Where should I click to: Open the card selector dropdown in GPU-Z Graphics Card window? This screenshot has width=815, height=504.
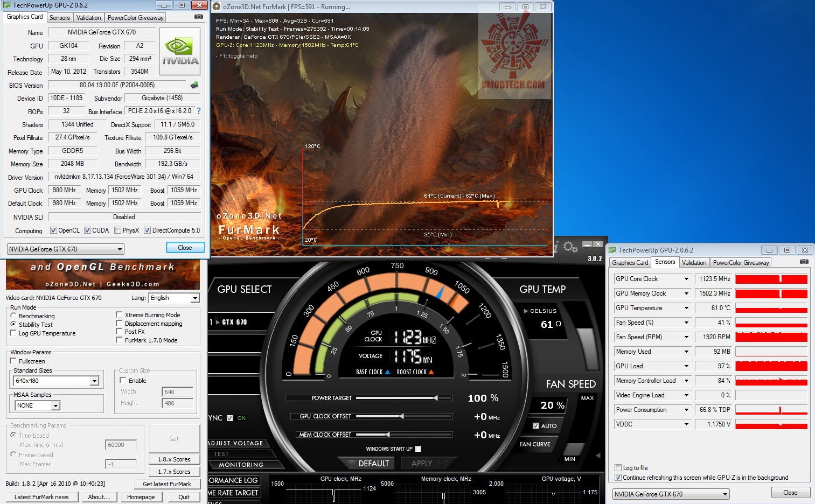click(65, 249)
